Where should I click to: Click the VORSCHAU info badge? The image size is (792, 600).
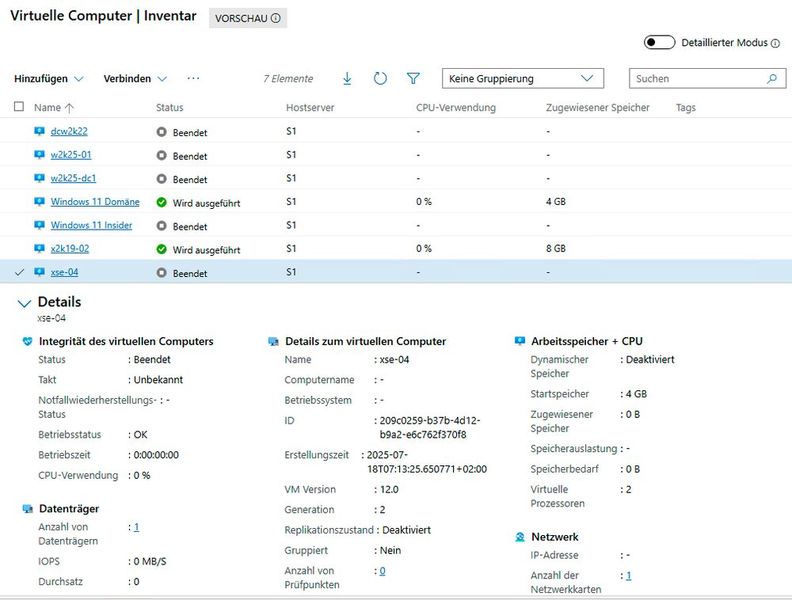[x=248, y=18]
